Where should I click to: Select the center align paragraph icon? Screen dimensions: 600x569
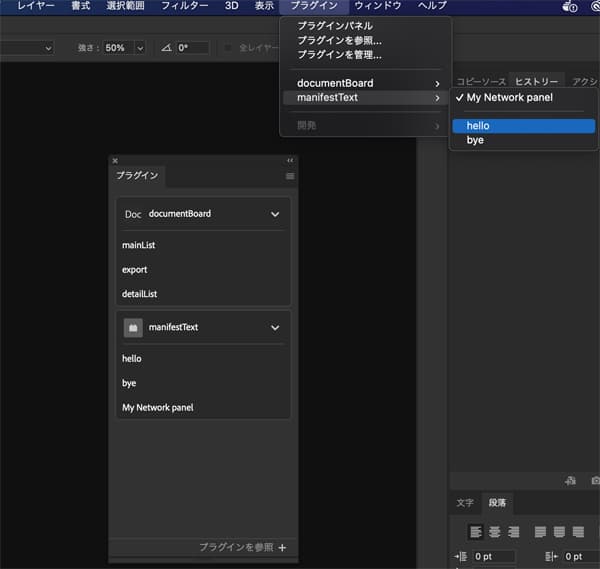coord(495,532)
